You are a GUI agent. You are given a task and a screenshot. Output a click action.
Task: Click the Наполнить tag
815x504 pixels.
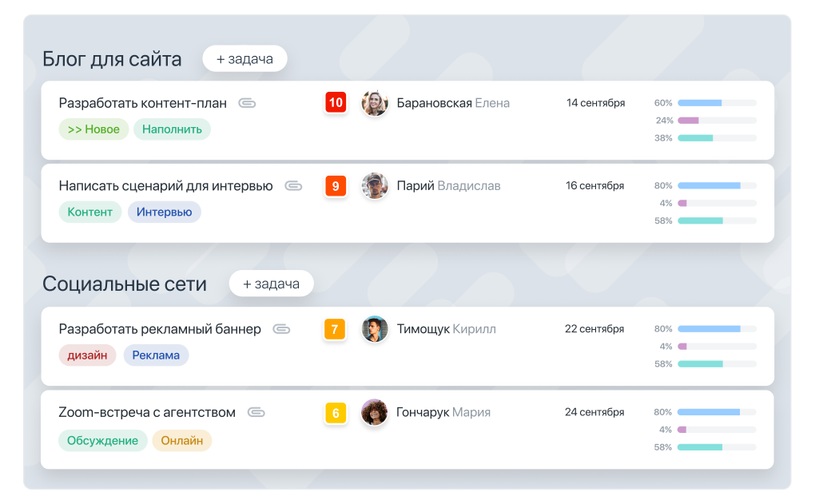tap(172, 129)
